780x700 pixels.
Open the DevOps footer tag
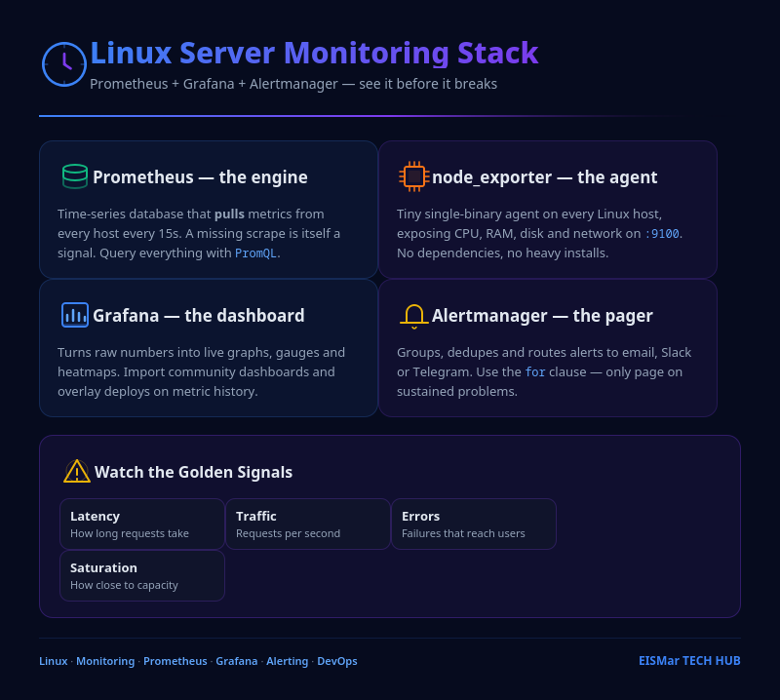[x=337, y=661]
